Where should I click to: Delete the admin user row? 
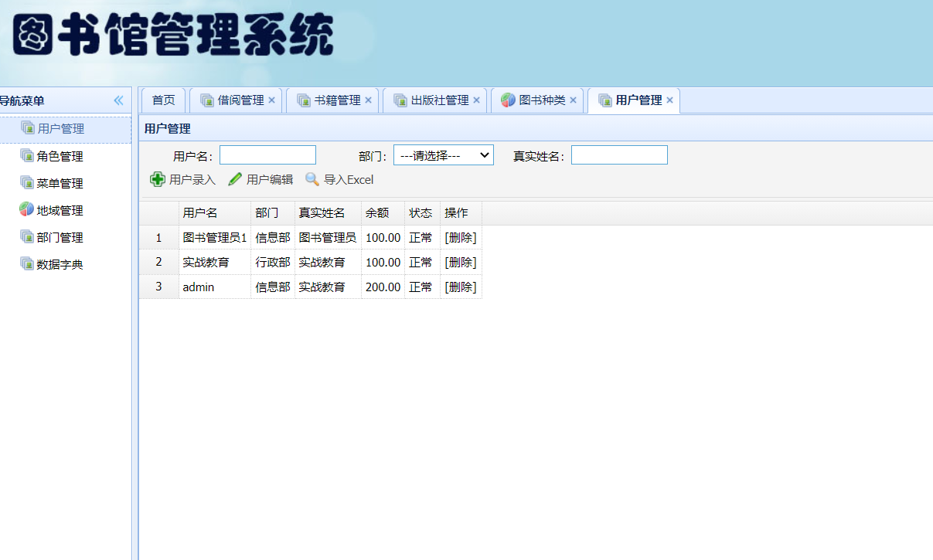click(x=461, y=287)
